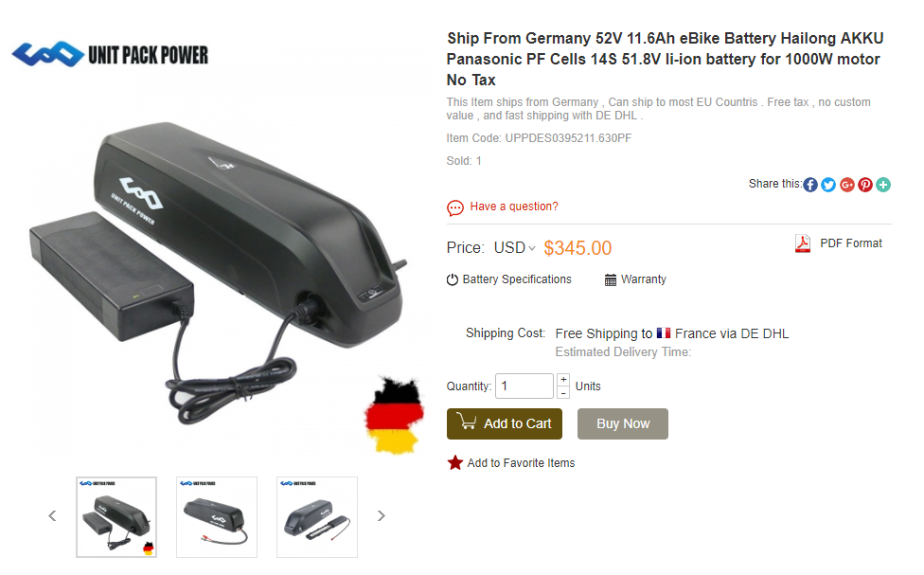Decrease quantity with minus stepper
924x575 pixels.
(x=563, y=393)
